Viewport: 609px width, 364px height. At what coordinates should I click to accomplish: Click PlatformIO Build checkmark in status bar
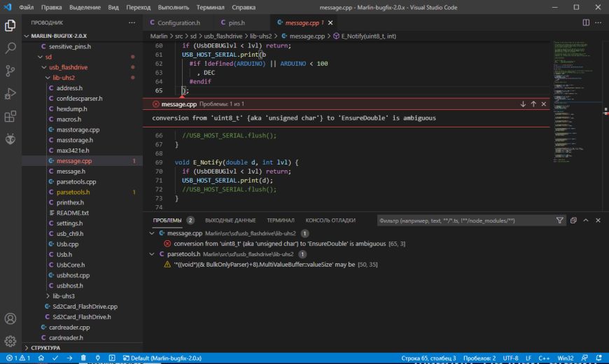click(x=55, y=358)
